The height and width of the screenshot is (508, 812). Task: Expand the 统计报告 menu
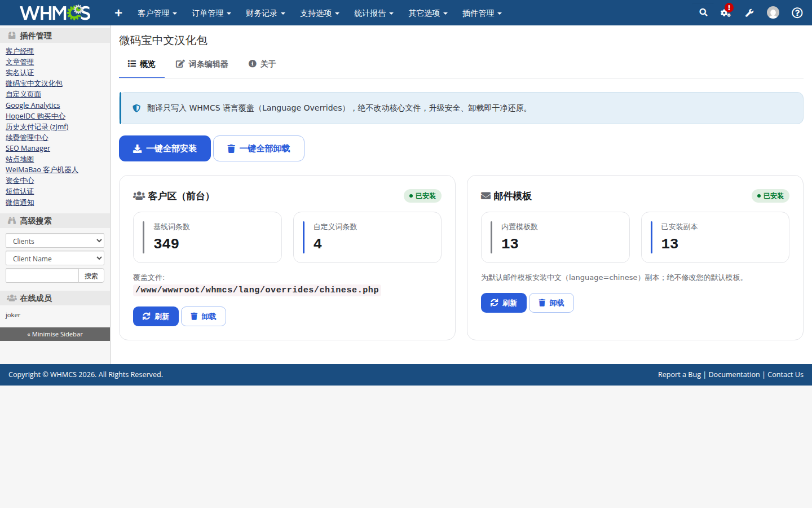tap(374, 13)
